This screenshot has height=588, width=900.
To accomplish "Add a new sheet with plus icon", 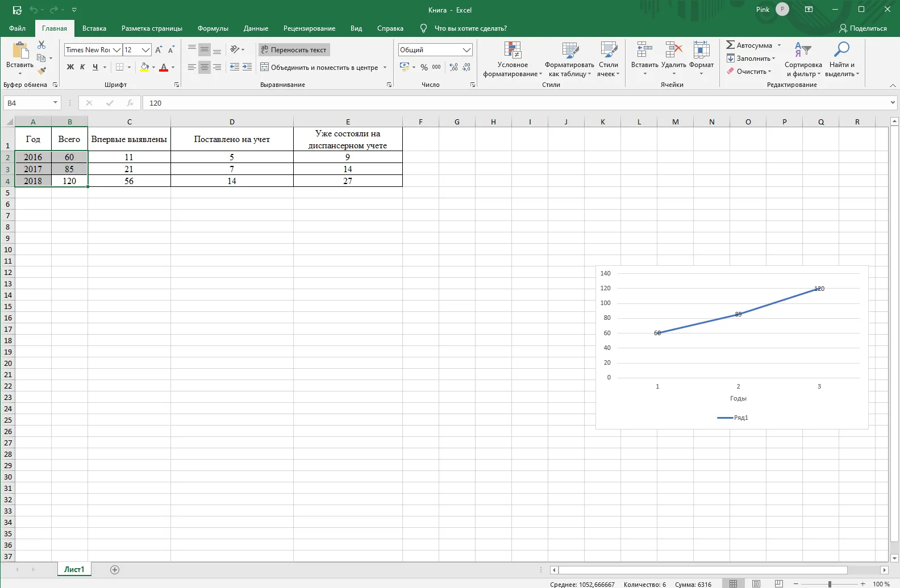I will click(x=115, y=570).
